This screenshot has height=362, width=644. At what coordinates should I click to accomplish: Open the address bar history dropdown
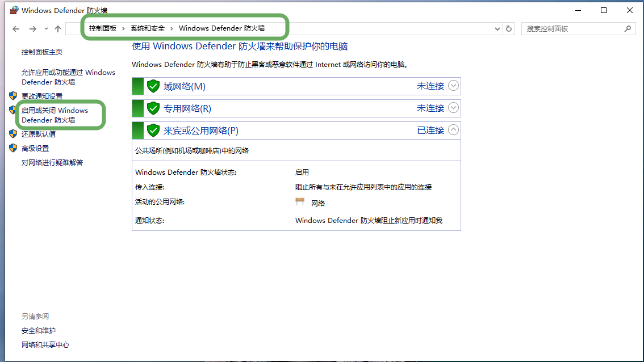click(497, 29)
